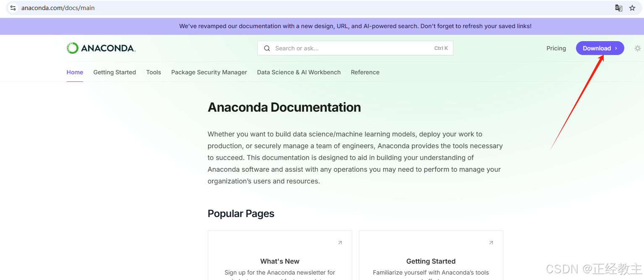
Task: Open the Getting Started card arrow icon
Action: tap(491, 243)
